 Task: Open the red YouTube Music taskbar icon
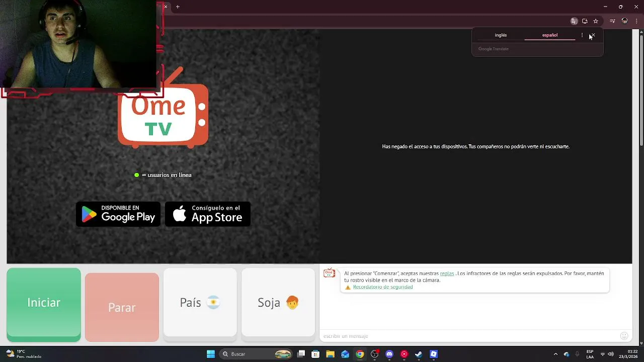pos(404,354)
